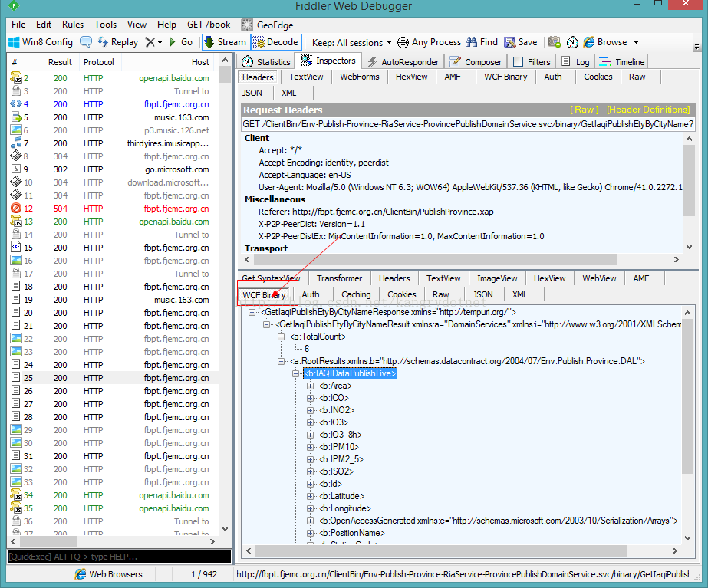Viewport: 708px width, 588px height.
Task: Select request WCF Binary inspector tab
Action: coord(505,77)
